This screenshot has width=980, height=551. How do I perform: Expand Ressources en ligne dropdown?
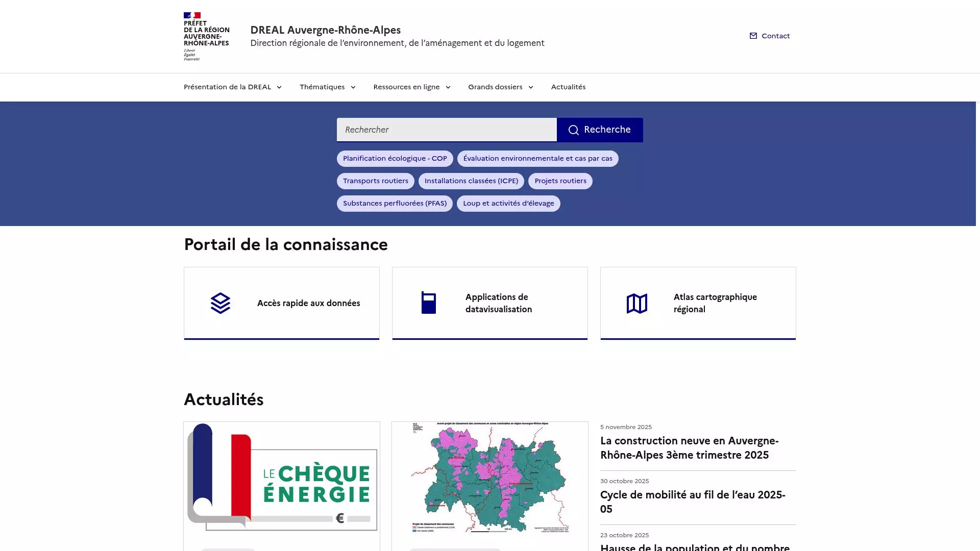pos(411,87)
